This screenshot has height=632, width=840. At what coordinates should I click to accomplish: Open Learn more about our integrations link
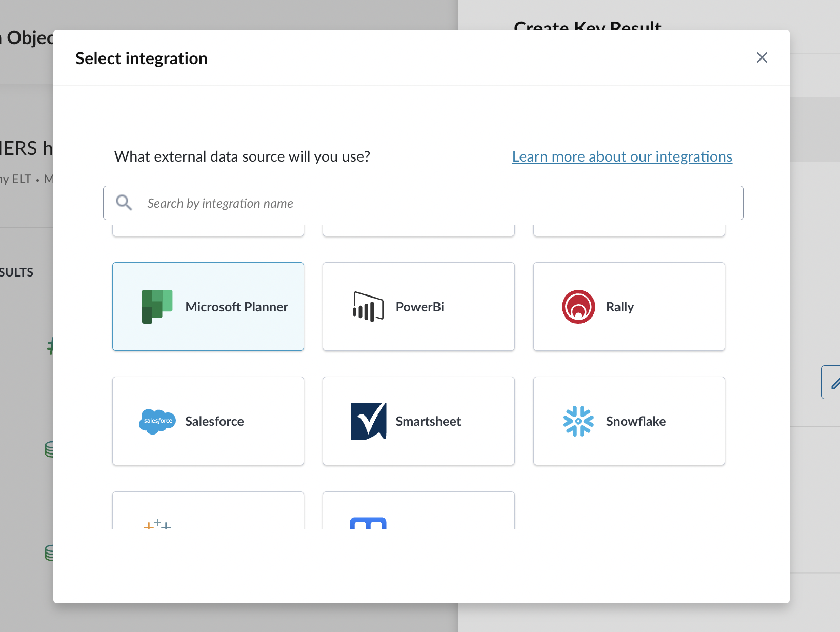(622, 156)
